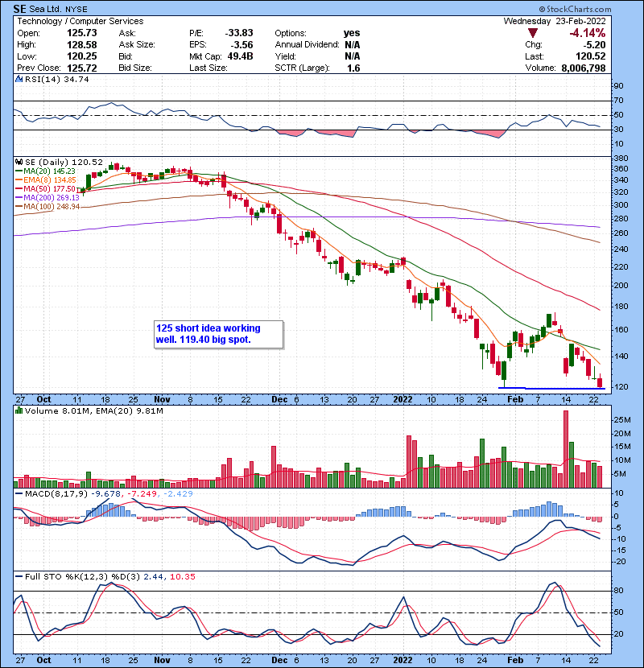The image size is (644, 668).
Task: Click the Open value 125.73
Action: [x=82, y=33]
